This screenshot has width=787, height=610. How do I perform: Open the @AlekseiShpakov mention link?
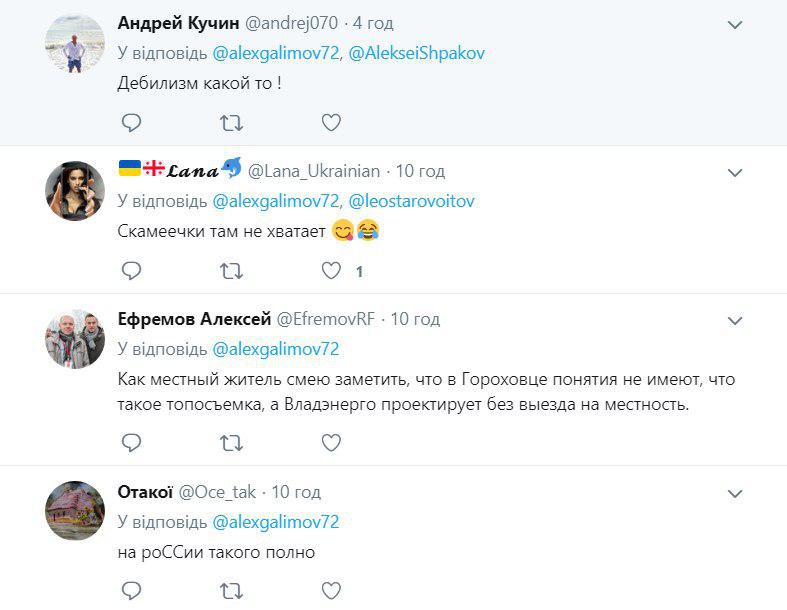pyautogui.click(x=416, y=53)
